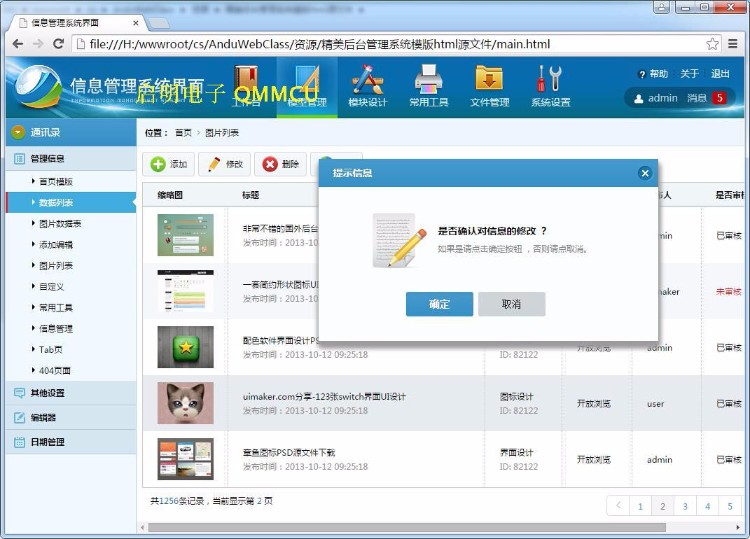
Task: Select 添加编辑 in the sidebar
Action: coord(56,245)
